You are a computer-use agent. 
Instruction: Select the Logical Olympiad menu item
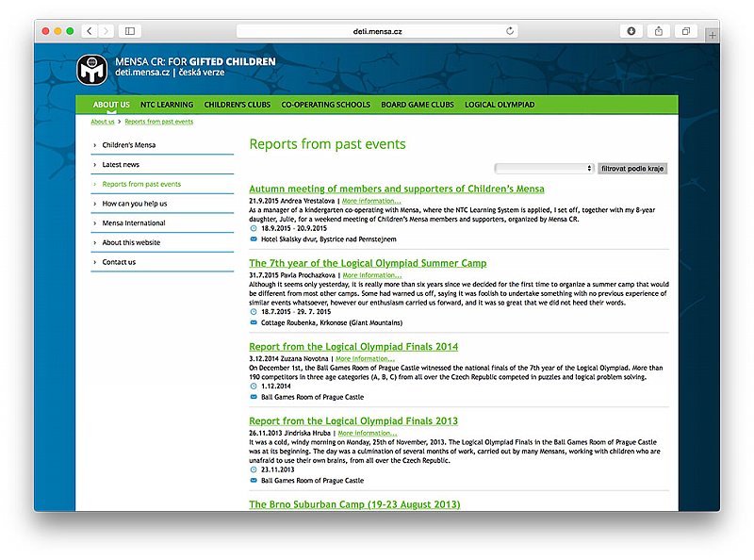coord(500,105)
